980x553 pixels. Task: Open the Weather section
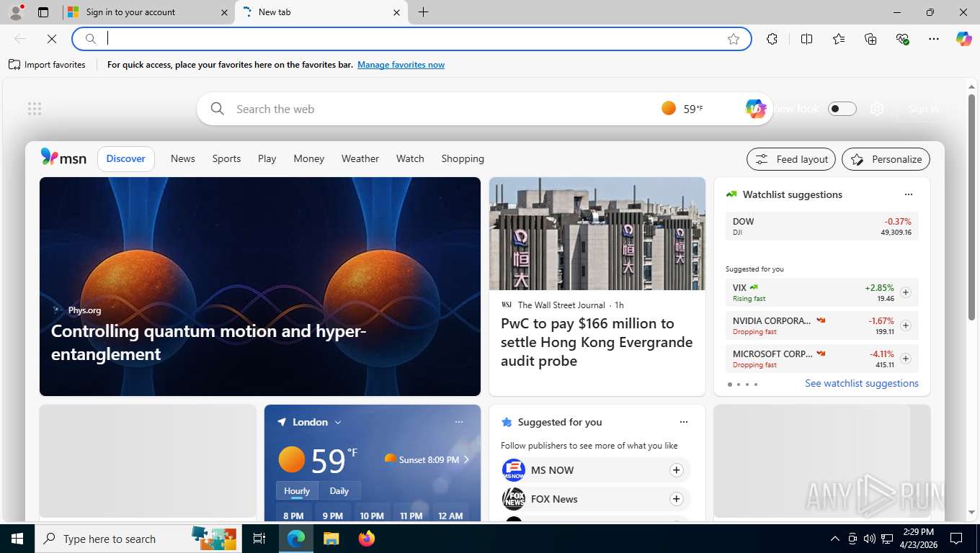tap(360, 158)
